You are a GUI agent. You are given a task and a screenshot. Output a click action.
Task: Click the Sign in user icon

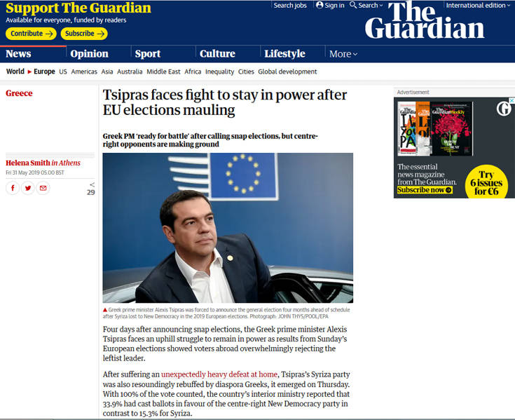point(320,5)
